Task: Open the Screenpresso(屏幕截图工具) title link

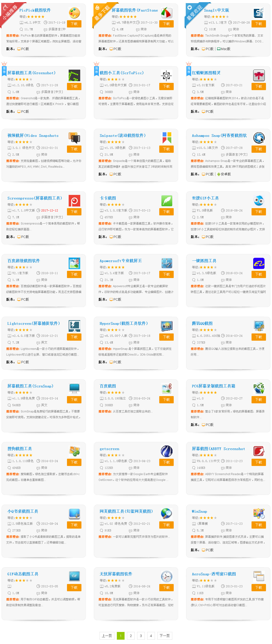Action: (x=34, y=198)
